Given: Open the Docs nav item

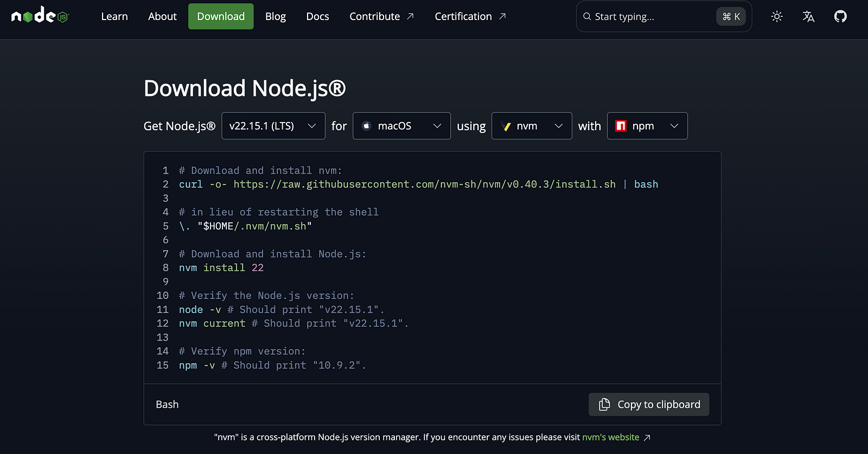Looking at the screenshot, I should [317, 16].
